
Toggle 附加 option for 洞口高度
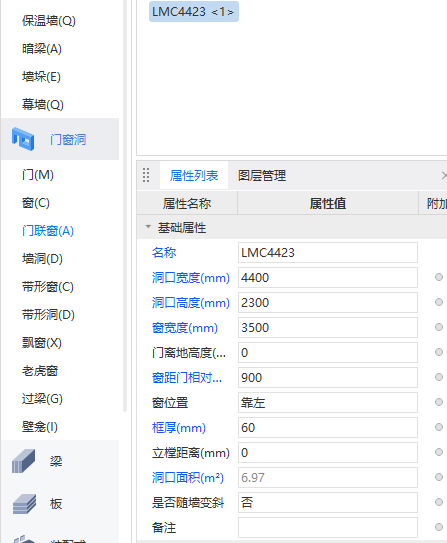pyautogui.click(x=439, y=302)
